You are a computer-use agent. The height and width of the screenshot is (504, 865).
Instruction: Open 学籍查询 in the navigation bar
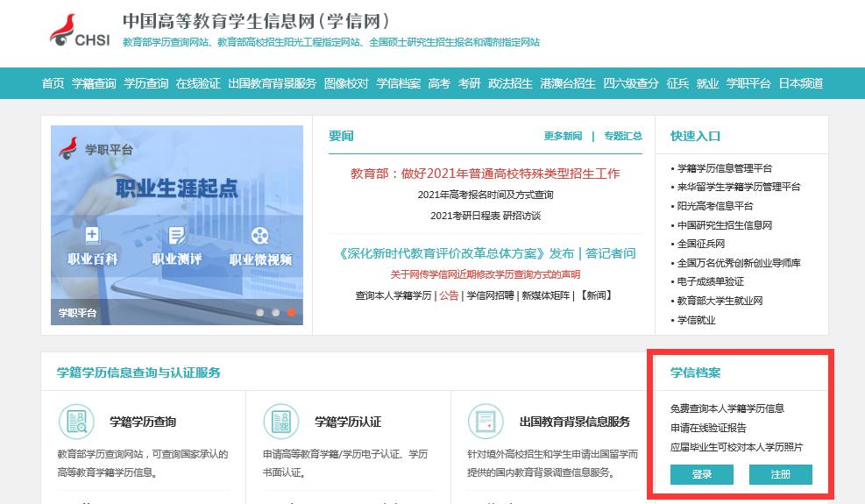(94, 83)
